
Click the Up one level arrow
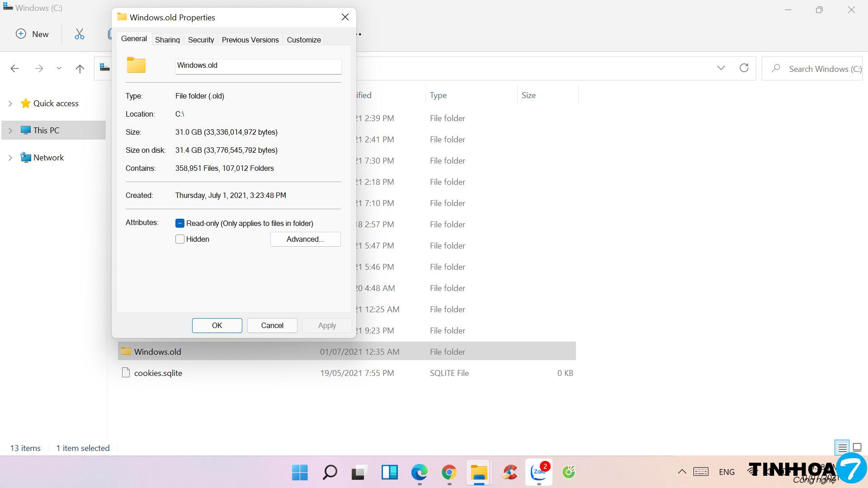click(80, 69)
